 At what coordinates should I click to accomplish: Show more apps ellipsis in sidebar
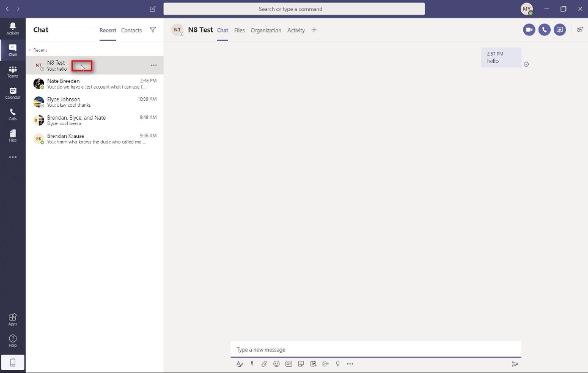click(x=13, y=158)
